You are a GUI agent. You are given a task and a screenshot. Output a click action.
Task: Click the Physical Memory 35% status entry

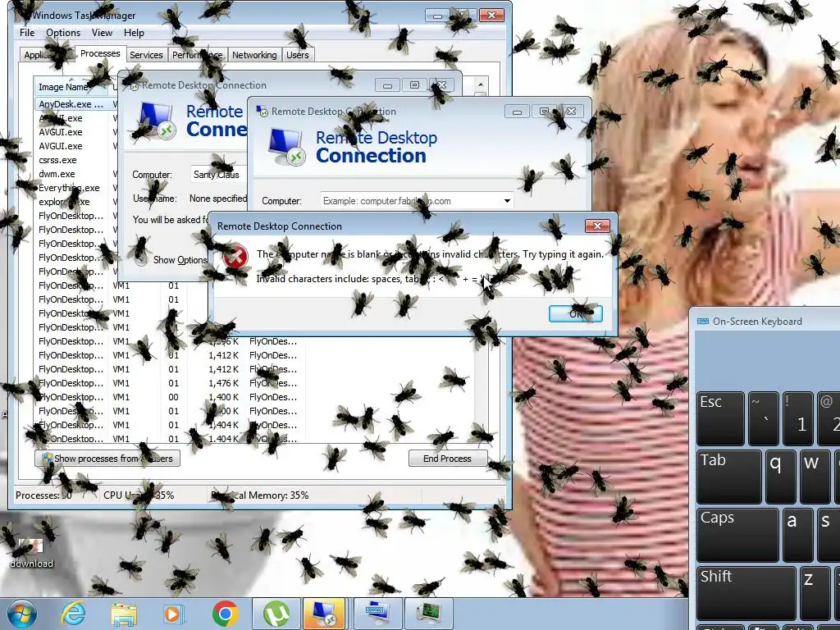click(x=260, y=495)
